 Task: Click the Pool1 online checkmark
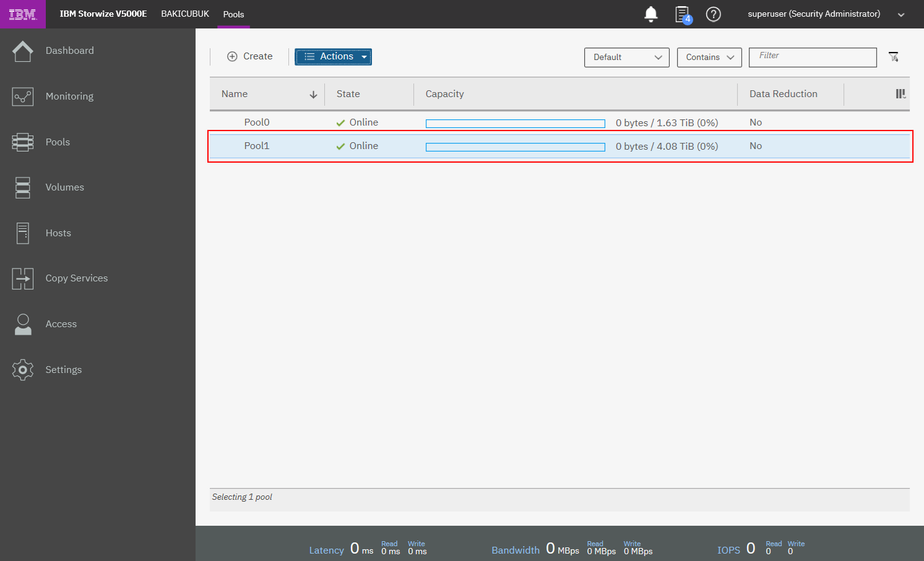pyautogui.click(x=340, y=147)
